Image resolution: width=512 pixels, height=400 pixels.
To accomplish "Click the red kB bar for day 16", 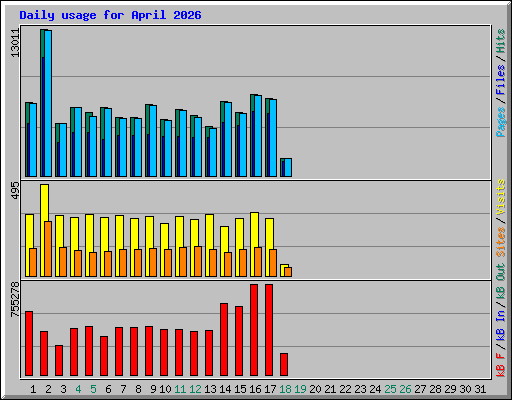I will pos(254,330).
